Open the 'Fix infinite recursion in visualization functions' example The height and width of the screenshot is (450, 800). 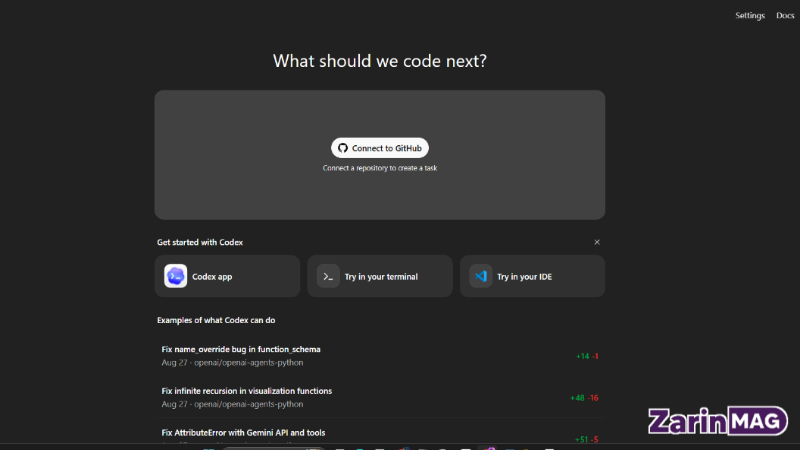[380, 397]
